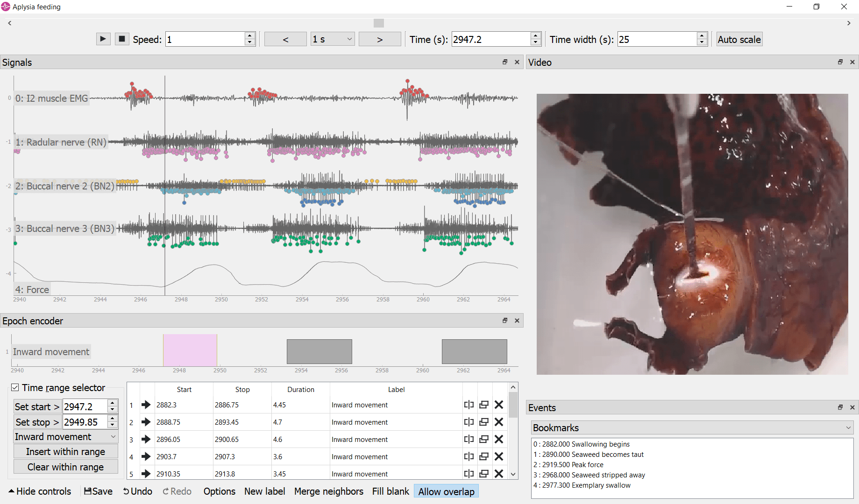The width and height of the screenshot is (859, 504).
Task: Expand the Bookmarks dropdown in Events
Action: click(x=691, y=427)
